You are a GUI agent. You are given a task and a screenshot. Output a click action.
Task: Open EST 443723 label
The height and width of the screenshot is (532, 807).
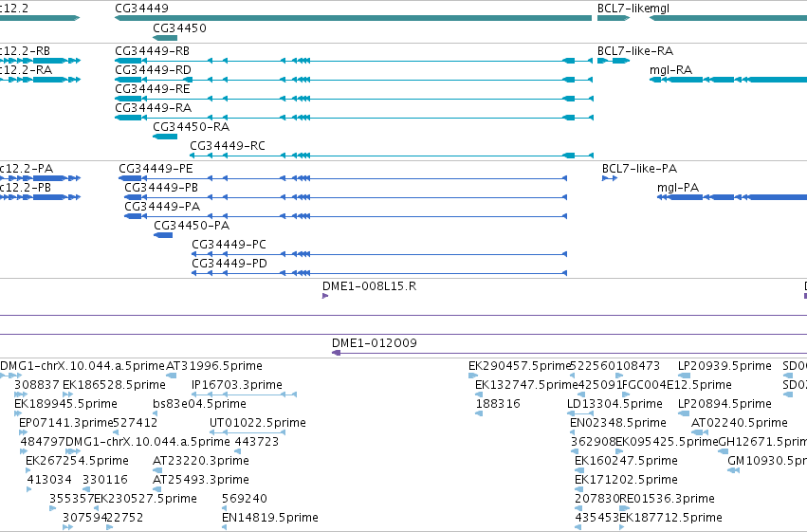click(x=257, y=442)
